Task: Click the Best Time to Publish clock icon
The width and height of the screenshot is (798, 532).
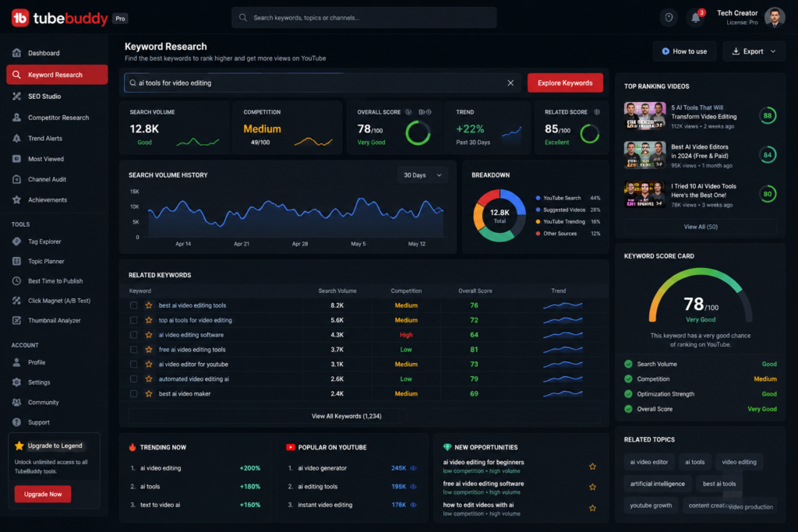Action: pyautogui.click(x=17, y=280)
